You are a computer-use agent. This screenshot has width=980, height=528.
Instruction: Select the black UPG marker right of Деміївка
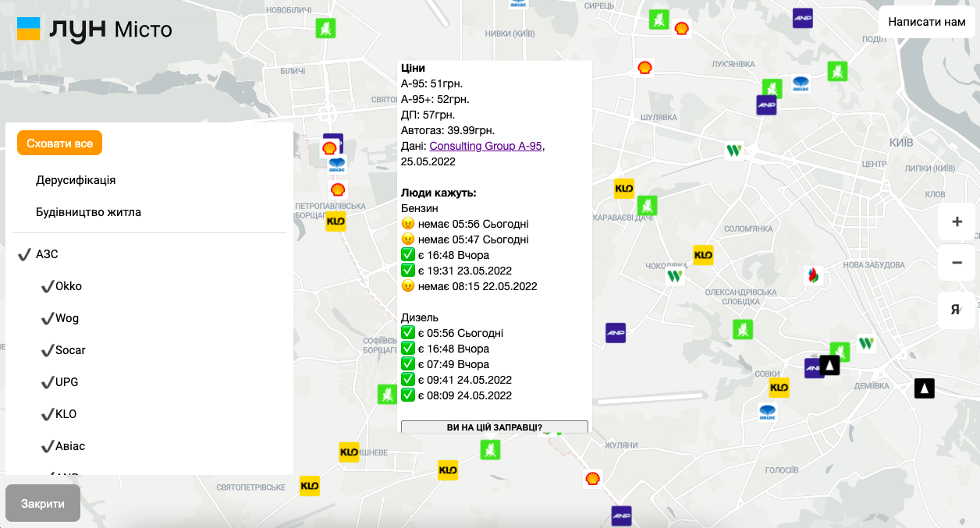(x=925, y=388)
